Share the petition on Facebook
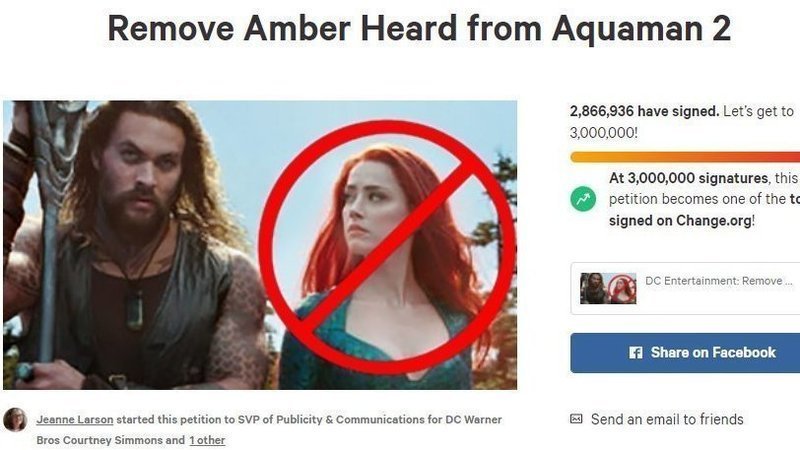The width and height of the screenshot is (800, 450). (685, 353)
